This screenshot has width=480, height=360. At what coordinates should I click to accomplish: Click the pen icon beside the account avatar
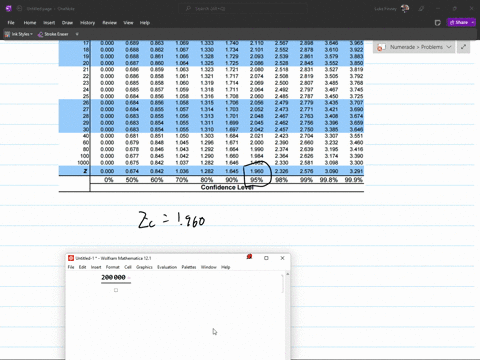click(421, 9)
